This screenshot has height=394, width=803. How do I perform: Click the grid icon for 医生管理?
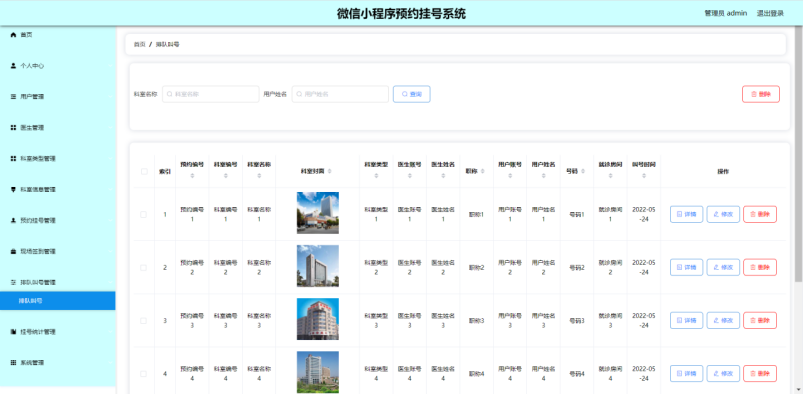coord(13,128)
